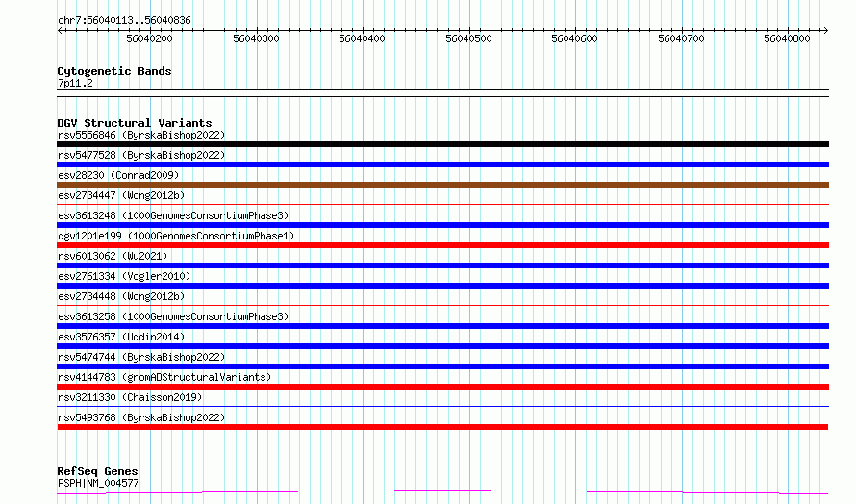Click the black bar of nsv5556846

pos(442,144)
